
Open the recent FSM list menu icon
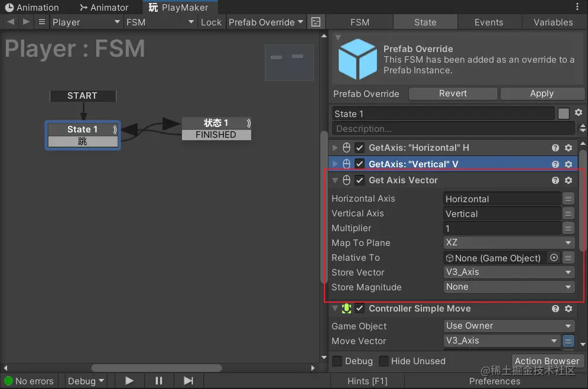pyautogui.click(x=42, y=22)
